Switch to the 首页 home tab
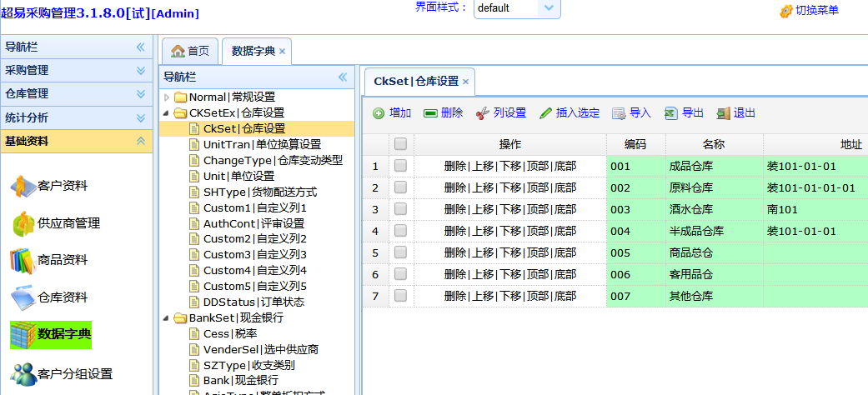Screen dimensions: 868x395 coord(190,51)
